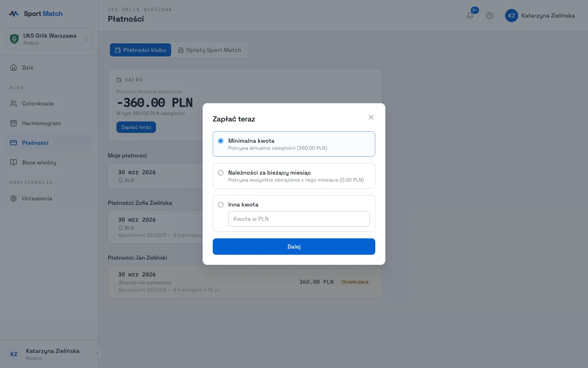The width and height of the screenshot is (588, 368).
Task: Click the KZ avatar in the header
Action: 512,16
